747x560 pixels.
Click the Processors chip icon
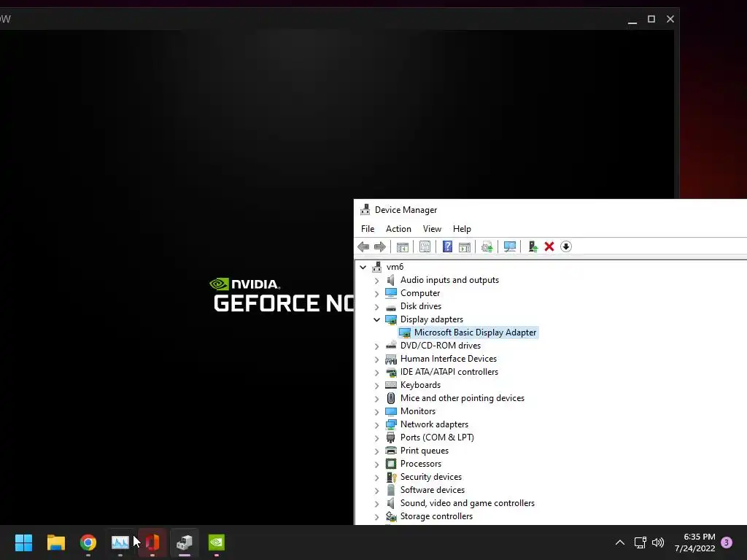pos(391,464)
